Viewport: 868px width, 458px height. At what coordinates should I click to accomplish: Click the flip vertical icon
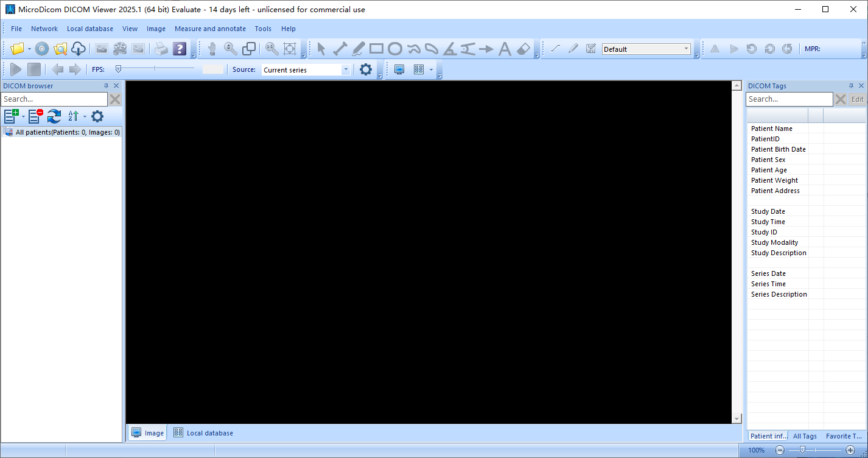(733, 49)
